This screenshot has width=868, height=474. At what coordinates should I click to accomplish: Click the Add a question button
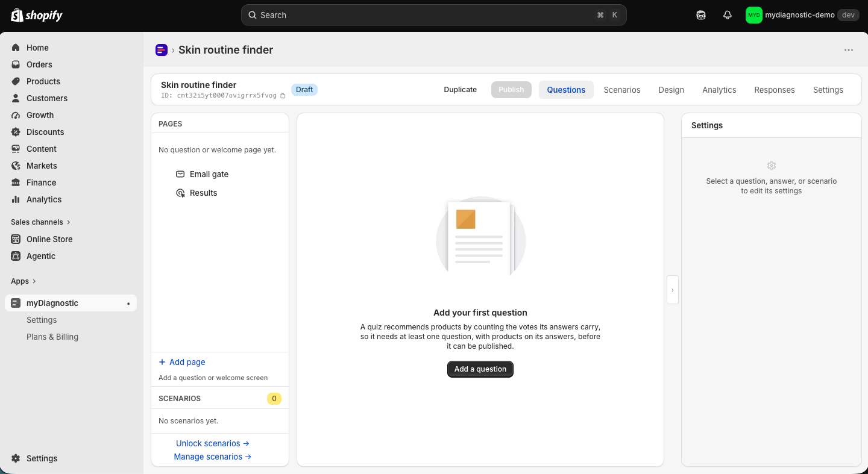tap(480, 369)
